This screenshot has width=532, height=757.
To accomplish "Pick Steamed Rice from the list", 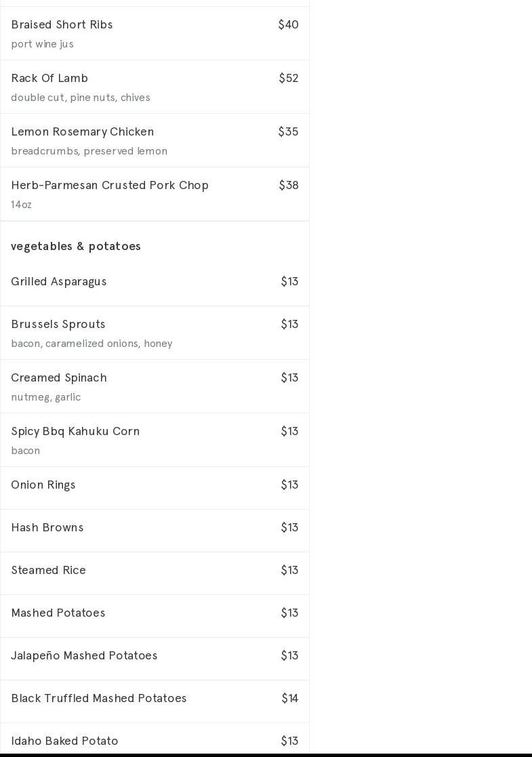I will (x=49, y=570).
